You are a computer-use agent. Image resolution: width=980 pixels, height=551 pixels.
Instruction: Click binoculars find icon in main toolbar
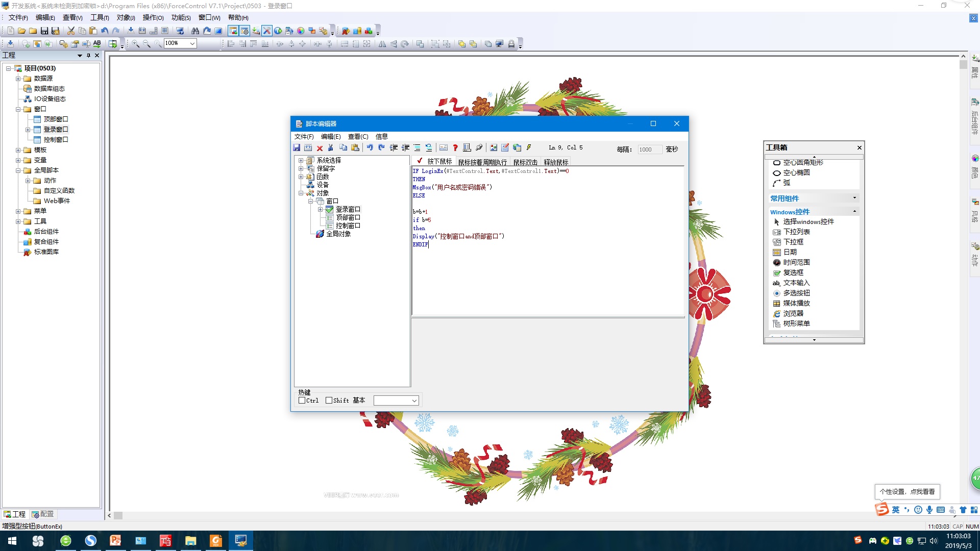pyautogui.click(x=195, y=31)
